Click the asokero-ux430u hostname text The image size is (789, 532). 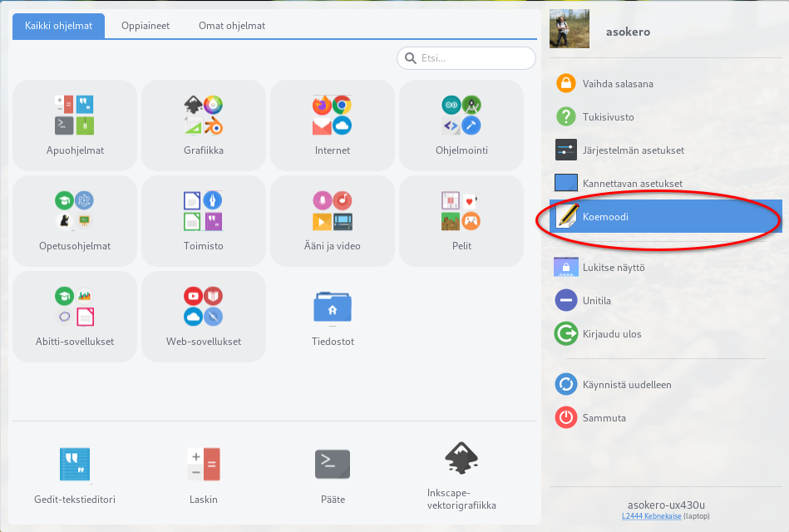point(666,505)
